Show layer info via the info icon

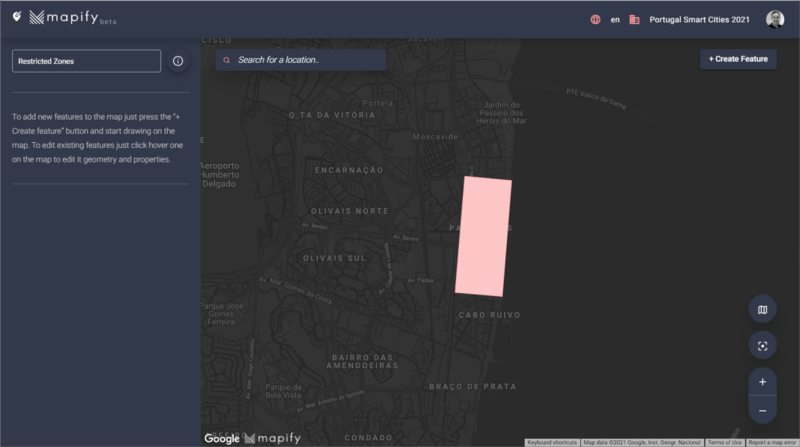coord(178,61)
